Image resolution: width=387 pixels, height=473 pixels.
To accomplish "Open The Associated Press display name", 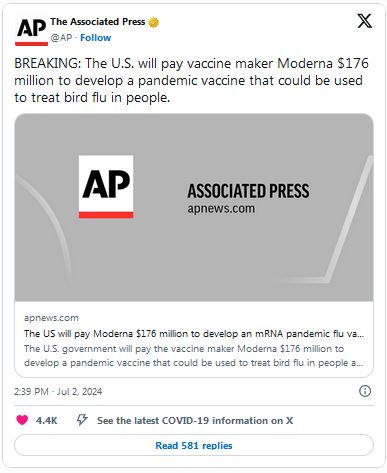I will [x=98, y=22].
